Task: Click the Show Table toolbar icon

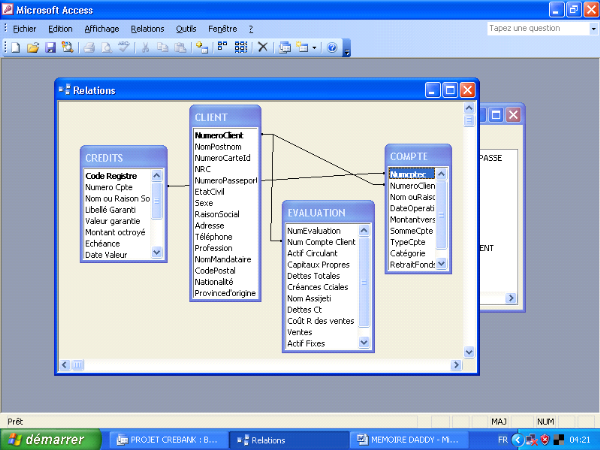Action: tap(203, 47)
